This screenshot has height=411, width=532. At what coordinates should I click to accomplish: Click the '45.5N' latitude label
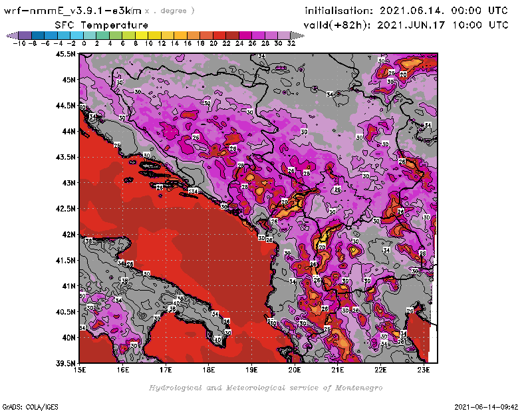65,54
